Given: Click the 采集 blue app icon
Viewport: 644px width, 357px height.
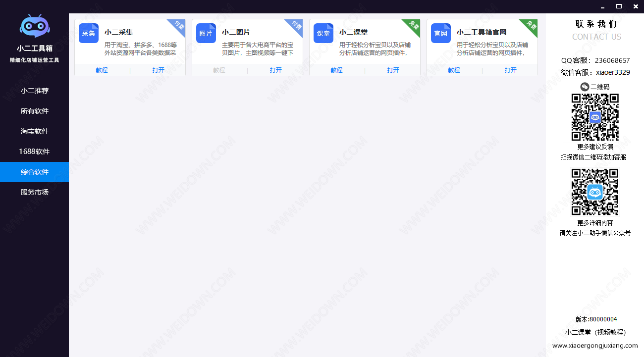Looking at the screenshot, I should (x=89, y=33).
